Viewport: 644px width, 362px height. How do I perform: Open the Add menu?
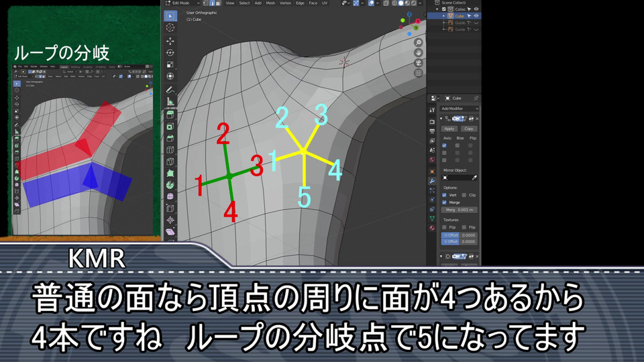258,3
